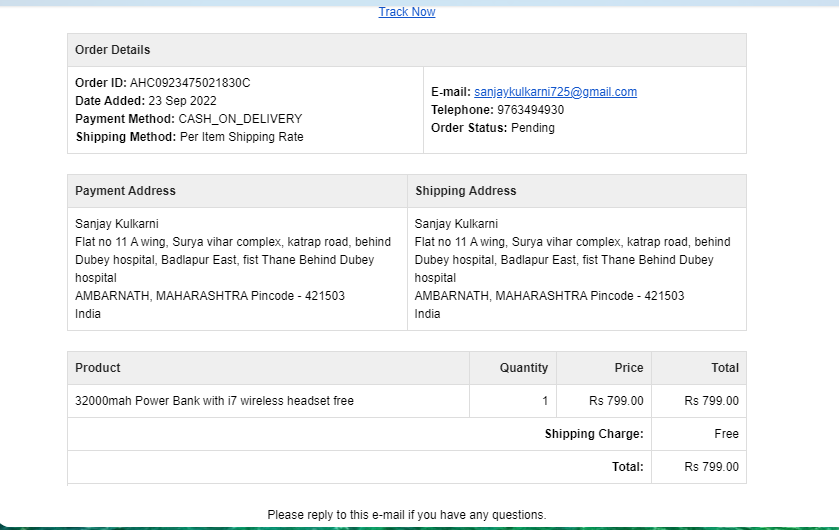The image size is (839, 530).
Task: Click the Shipping Charge label
Action: point(594,434)
